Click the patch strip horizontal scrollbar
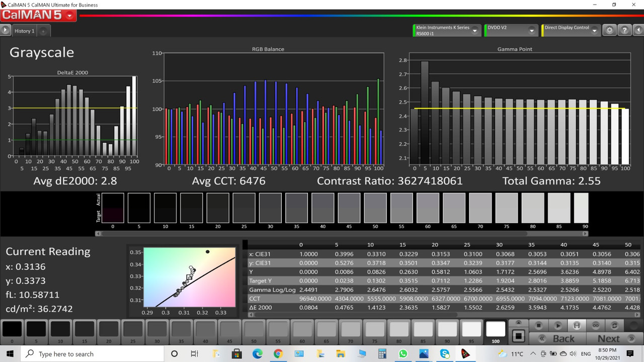 342,233
